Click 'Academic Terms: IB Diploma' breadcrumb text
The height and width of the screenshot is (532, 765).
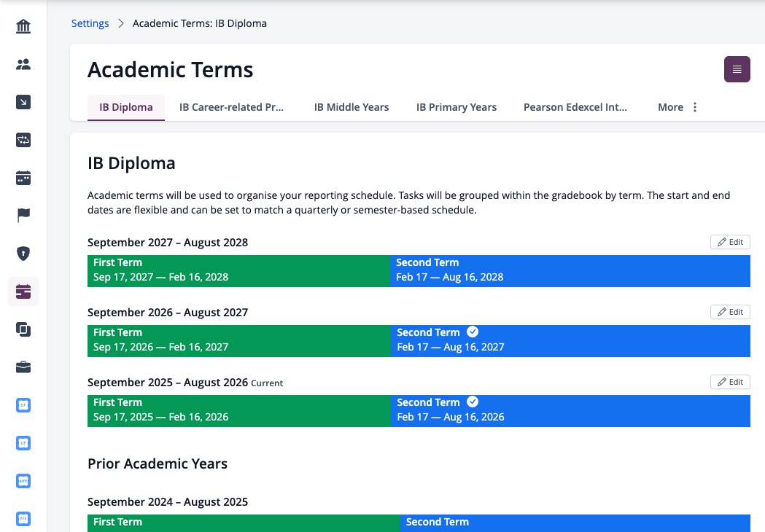200,23
